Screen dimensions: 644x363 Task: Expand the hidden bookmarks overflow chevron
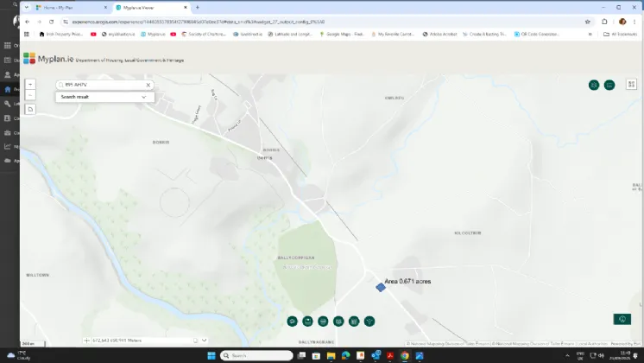pos(590,34)
